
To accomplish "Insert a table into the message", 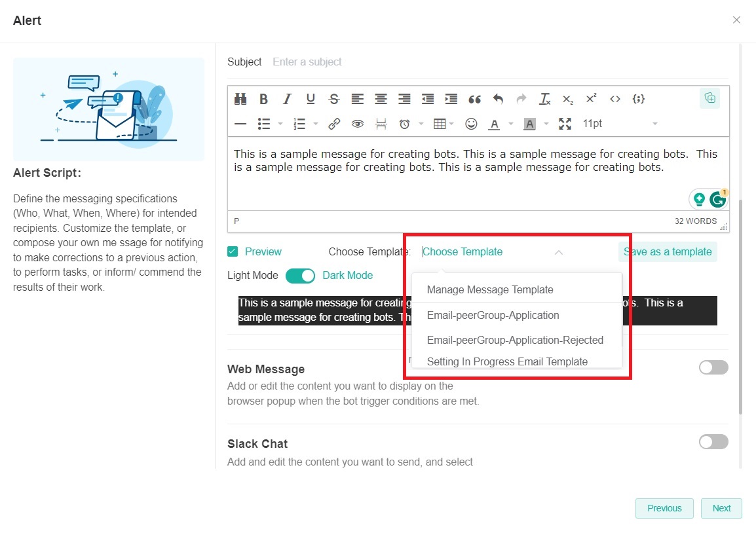I will tap(440, 123).
